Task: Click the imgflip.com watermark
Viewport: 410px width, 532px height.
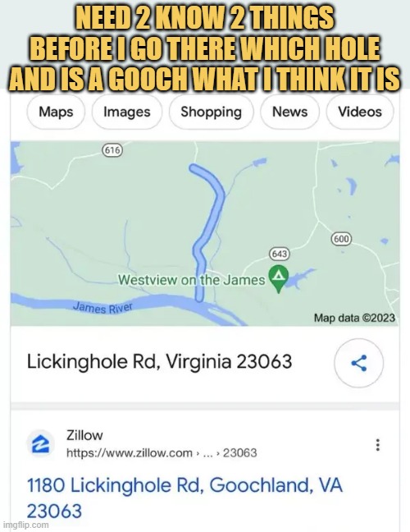Action: 25,525
